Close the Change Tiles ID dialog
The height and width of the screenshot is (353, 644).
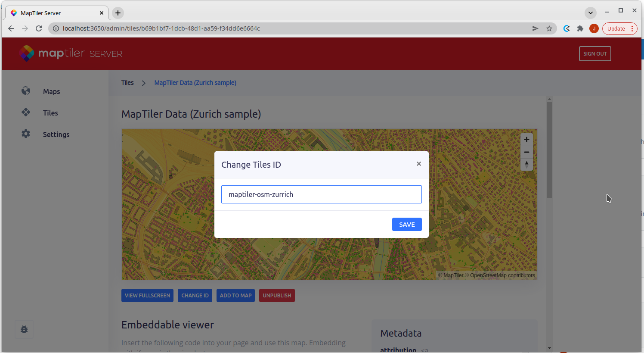[418, 164]
